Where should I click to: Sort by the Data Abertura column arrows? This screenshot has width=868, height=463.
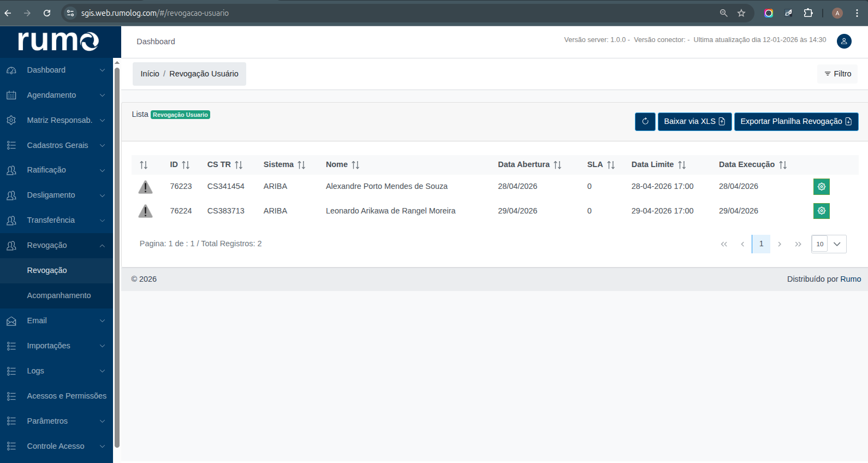click(557, 165)
